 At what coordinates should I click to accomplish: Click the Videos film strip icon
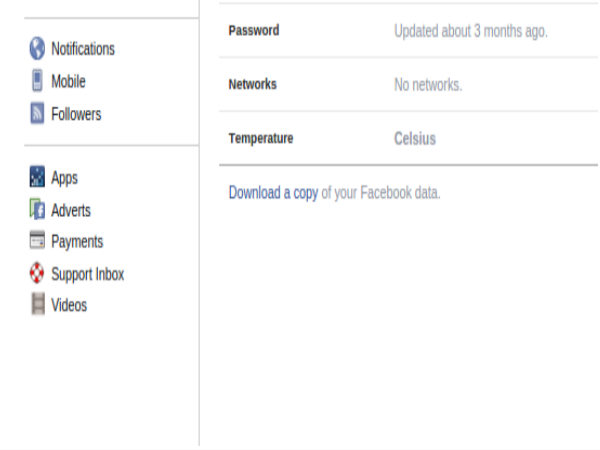(x=37, y=306)
